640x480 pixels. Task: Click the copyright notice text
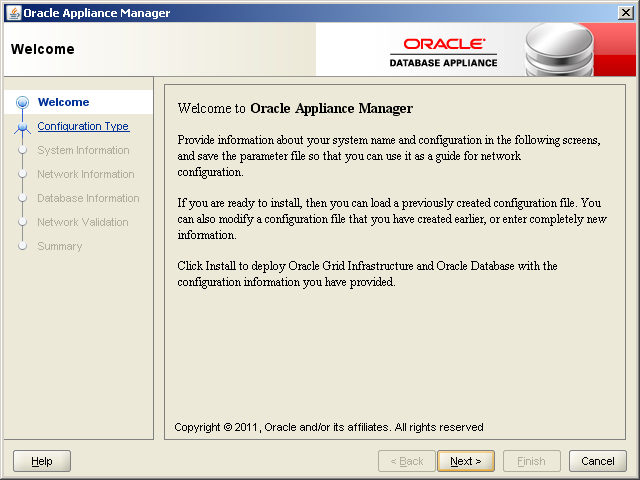(x=329, y=427)
